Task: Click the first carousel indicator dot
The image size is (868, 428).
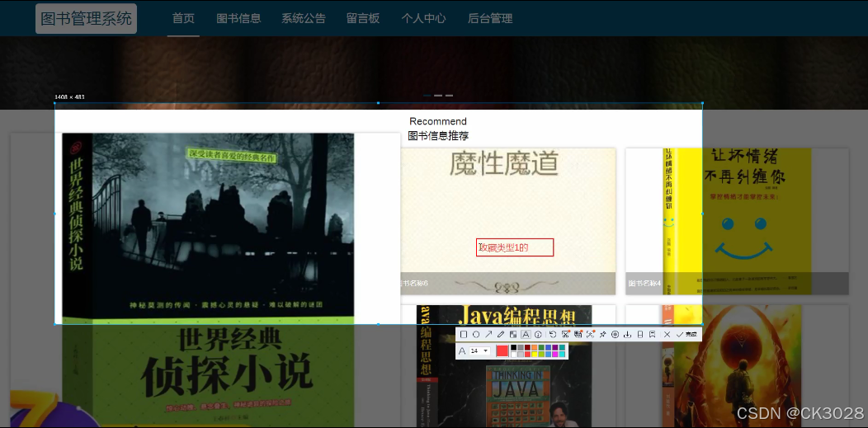Action: [427, 96]
